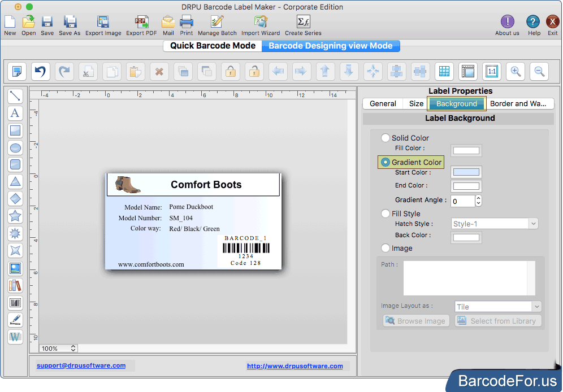
Task: Select the Image background radio button
Action: coord(385,248)
